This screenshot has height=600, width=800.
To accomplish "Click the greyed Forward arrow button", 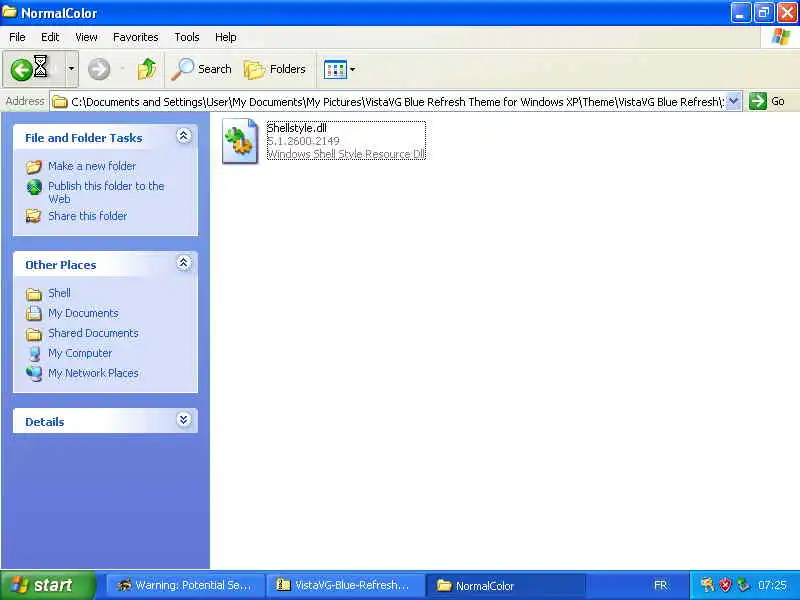I will point(98,69).
